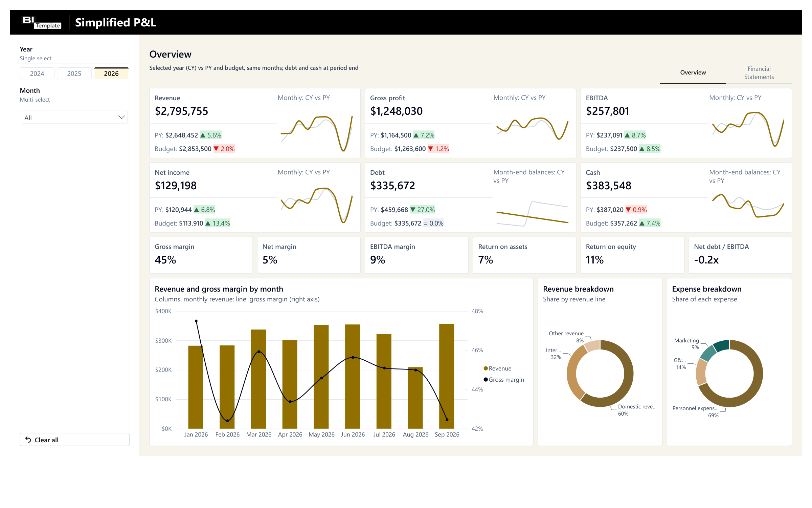812x508 pixels.
Task: Click the Simplified P&L title
Action: [x=115, y=22]
